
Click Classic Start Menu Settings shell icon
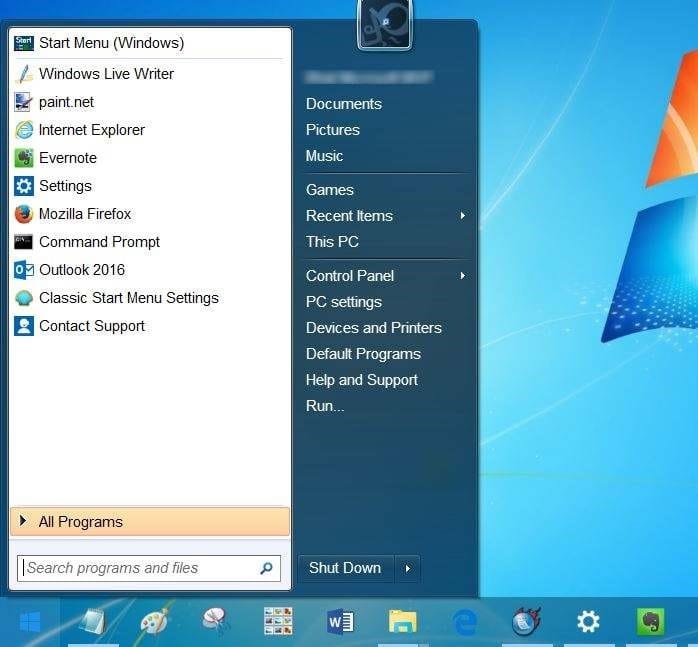(24, 298)
